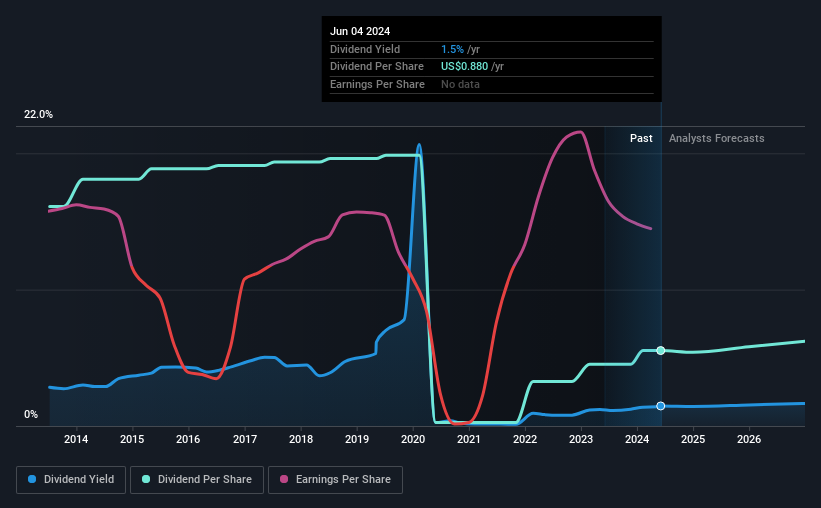Toggle the Earnings Per Share legend button
Image resolution: width=821 pixels, height=508 pixels.
(x=335, y=480)
